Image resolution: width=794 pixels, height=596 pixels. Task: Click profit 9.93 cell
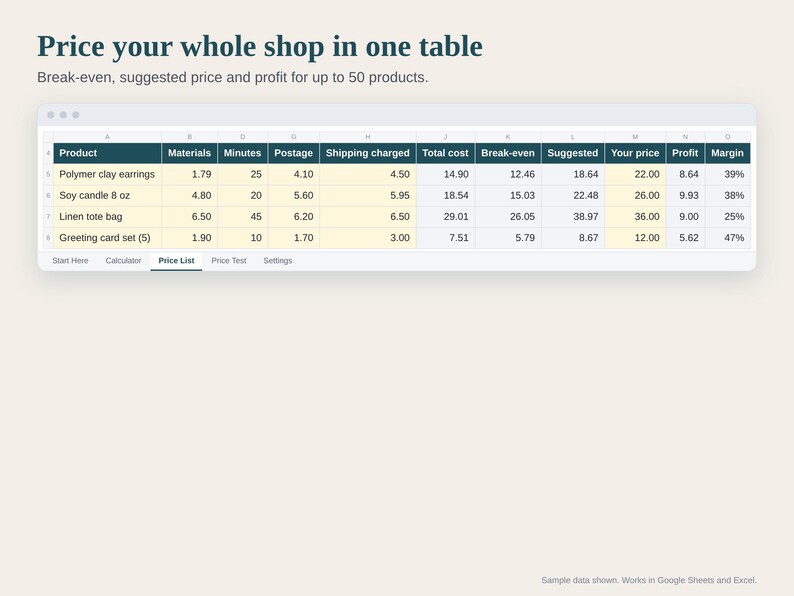(x=685, y=195)
